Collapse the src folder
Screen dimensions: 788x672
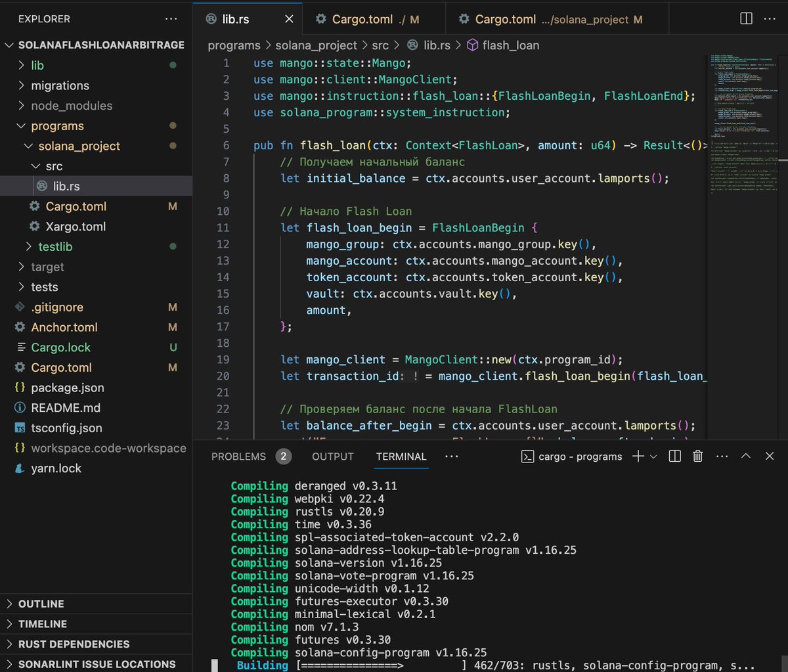(x=97, y=166)
